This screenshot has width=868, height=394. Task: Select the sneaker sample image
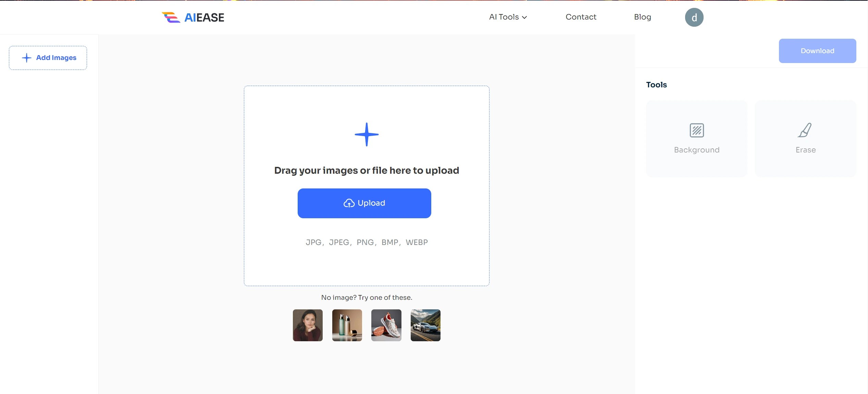click(386, 325)
